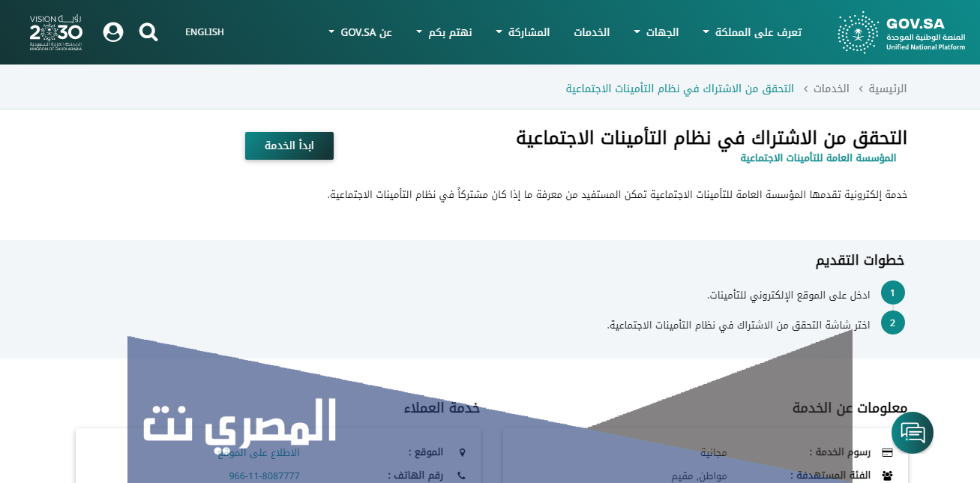Click the target audience people icon

point(887,475)
